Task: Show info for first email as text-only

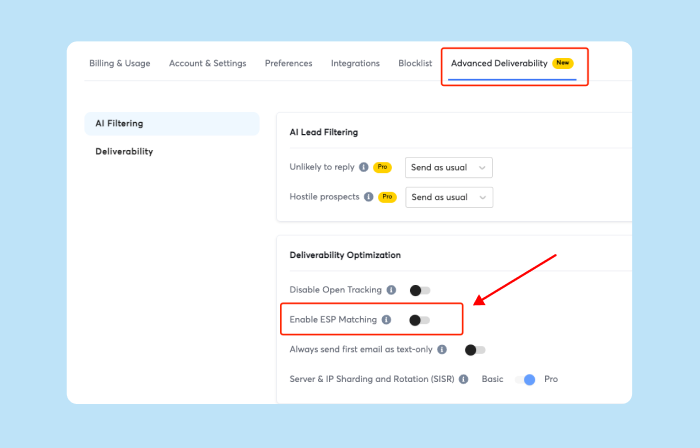Action: tap(442, 349)
